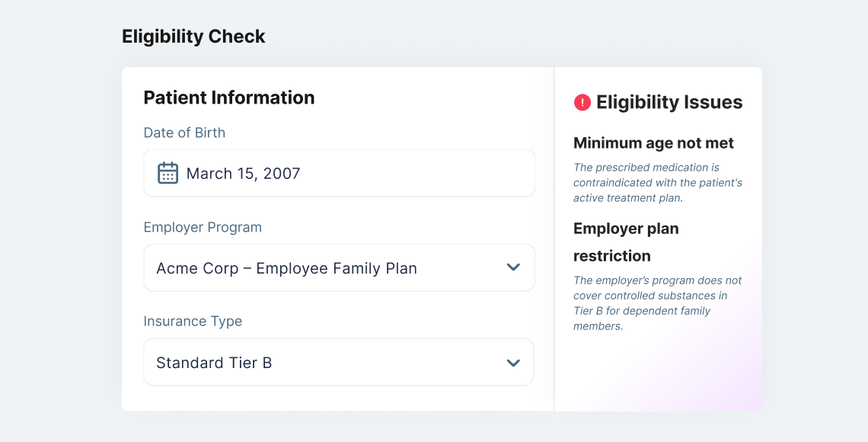Click the calendar icon in the Date of Birth field
Image resolution: width=868 pixels, height=442 pixels.
[169, 173]
